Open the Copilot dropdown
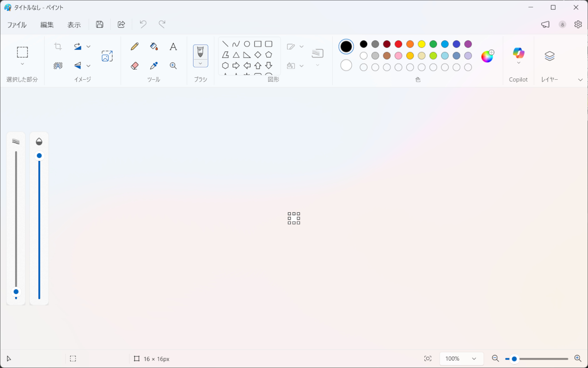This screenshot has height=368, width=588. click(518, 63)
